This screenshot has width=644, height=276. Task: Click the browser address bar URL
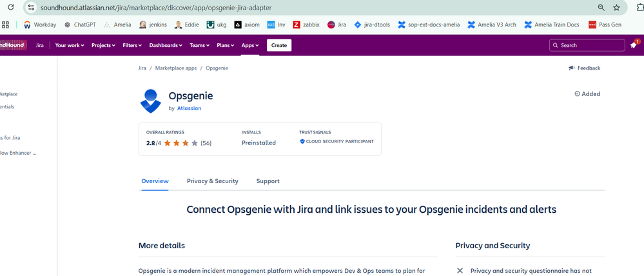156,8
